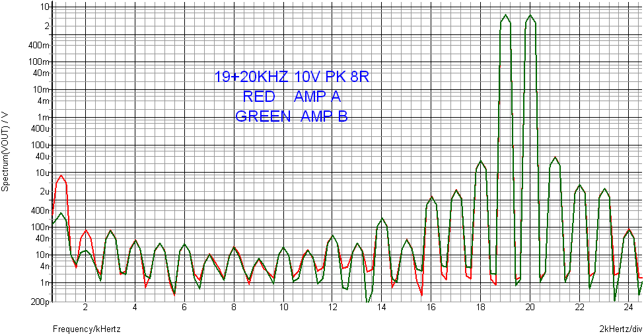
Task: Click the y-axis label '40u'
Action: click(x=42, y=156)
